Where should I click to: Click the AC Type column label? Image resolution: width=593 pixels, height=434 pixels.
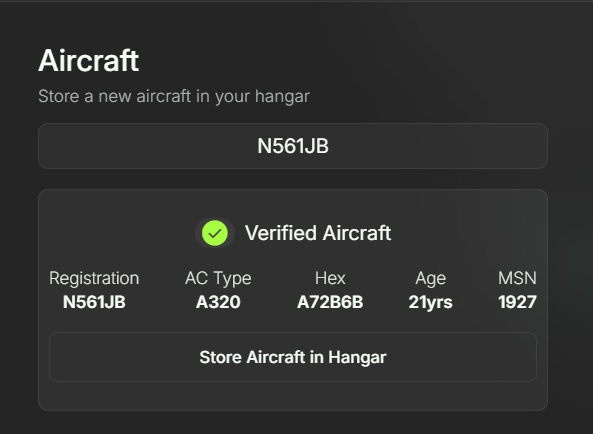click(218, 279)
